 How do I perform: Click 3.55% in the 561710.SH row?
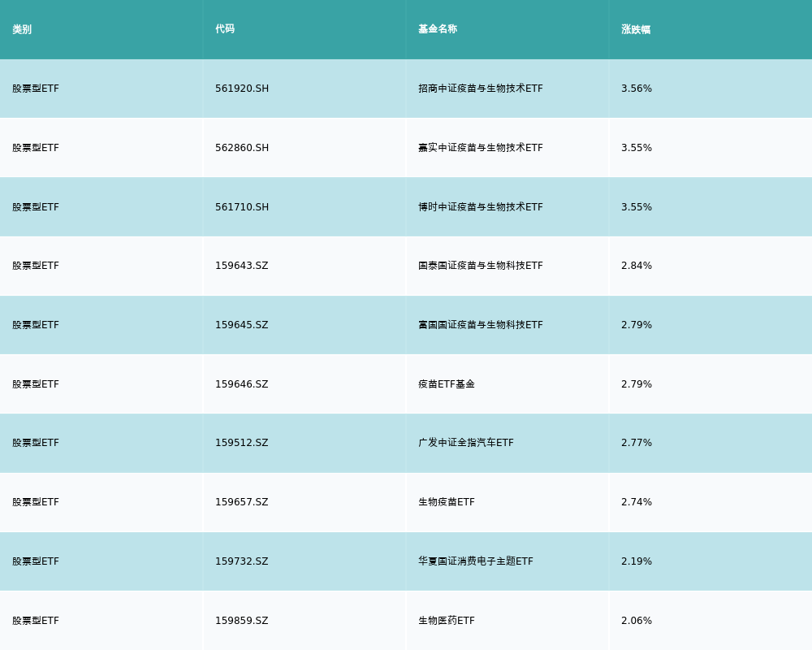[637, 207]
